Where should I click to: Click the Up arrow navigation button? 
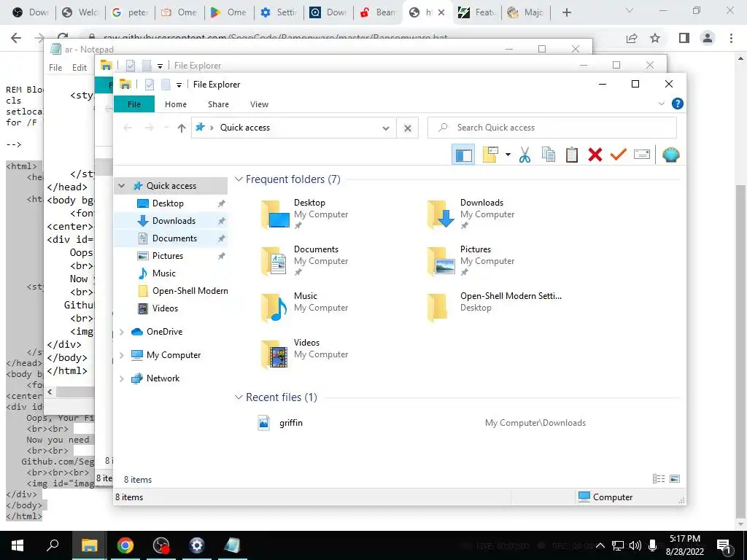181,128
